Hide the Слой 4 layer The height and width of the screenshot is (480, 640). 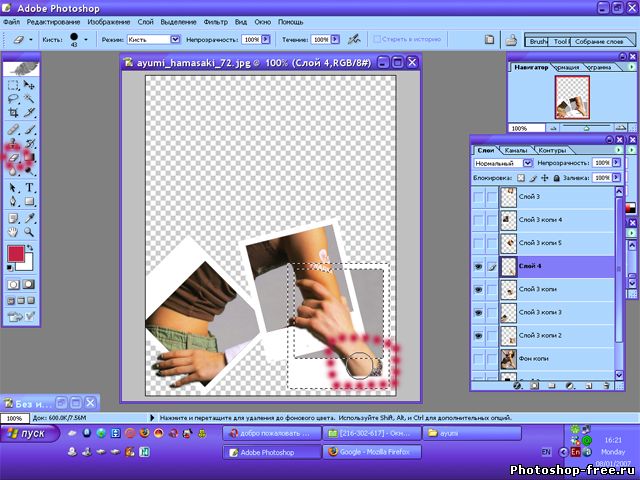[478, 267]
